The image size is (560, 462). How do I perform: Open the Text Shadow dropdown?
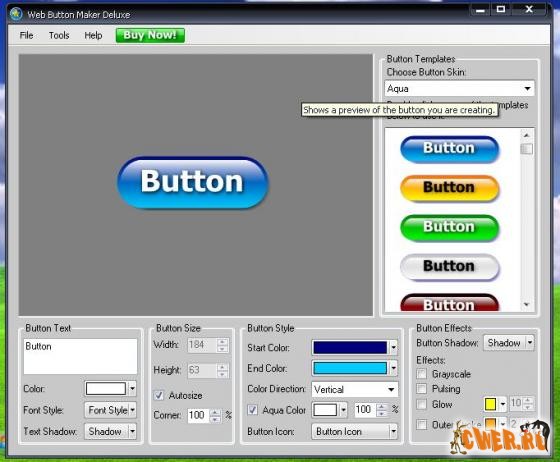coord(110,431)
